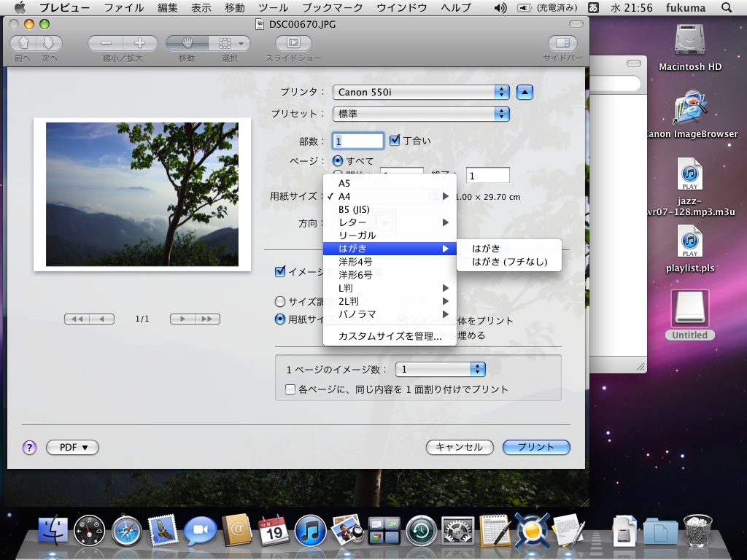Click the zoom in plus button
747x560 pixels.
[x=139, y=43]
